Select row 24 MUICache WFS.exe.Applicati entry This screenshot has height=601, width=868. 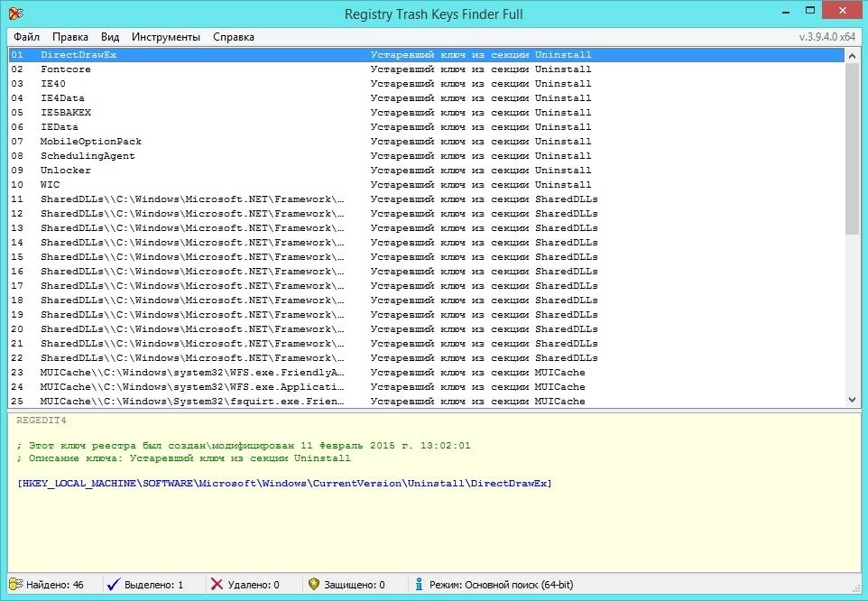click(426, 387)
